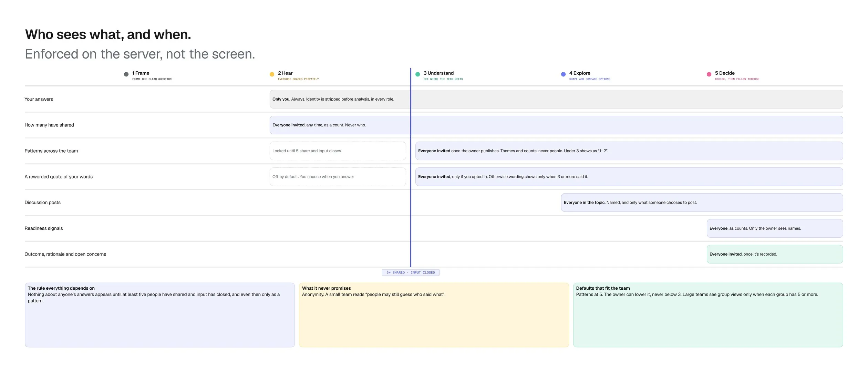Click the 'Readiness signals' row label

click(x=44, y=228)
